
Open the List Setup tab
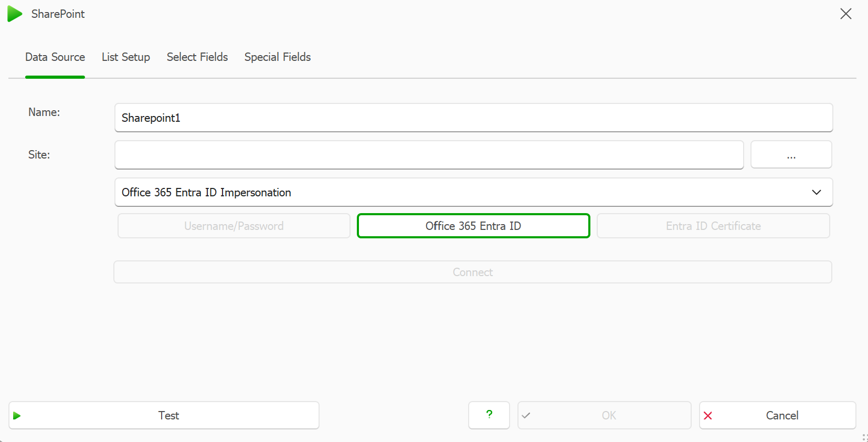pos(126,57)
